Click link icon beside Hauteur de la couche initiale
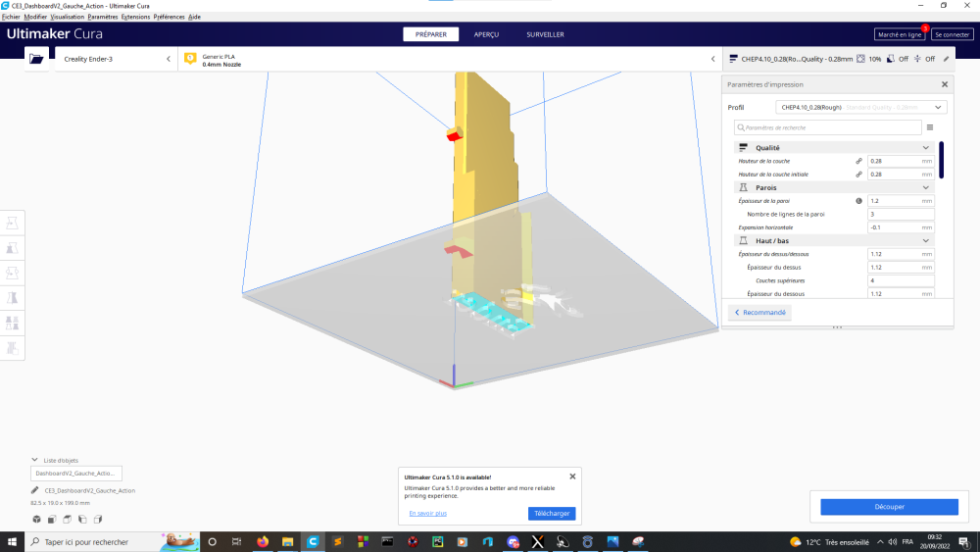The height and width of the screenshot is (552, 980). tap(858, 175)
